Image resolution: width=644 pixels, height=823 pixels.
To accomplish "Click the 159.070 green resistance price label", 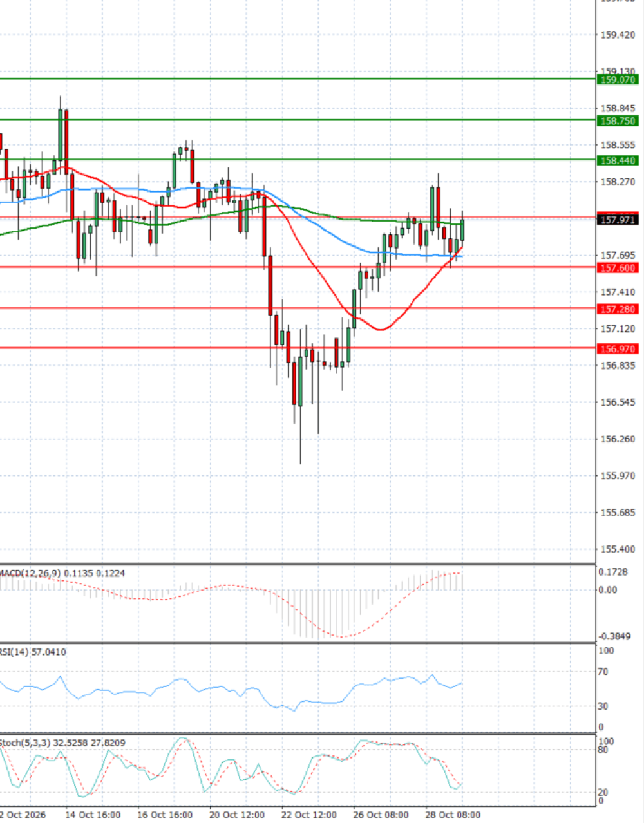I will click(618, 80).
